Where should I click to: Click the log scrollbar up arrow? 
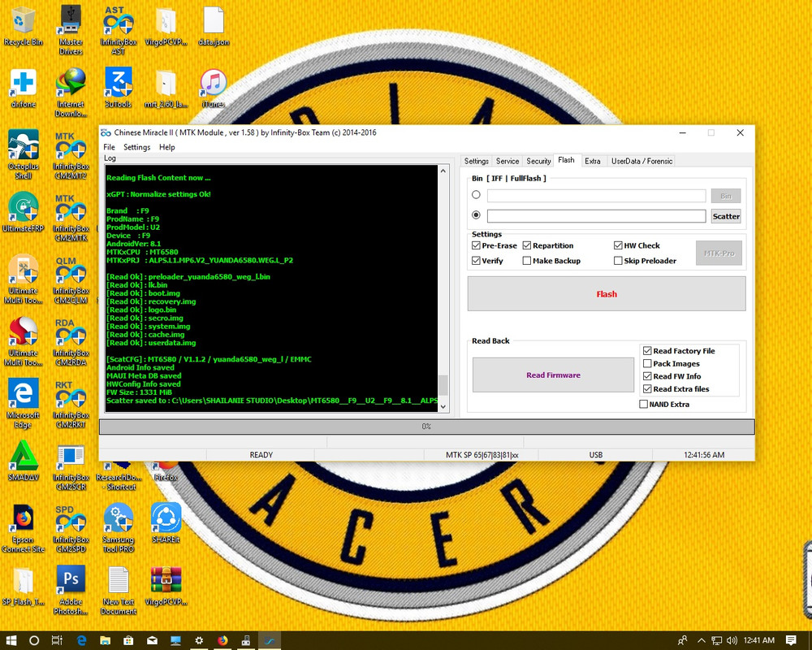(443, 171)
